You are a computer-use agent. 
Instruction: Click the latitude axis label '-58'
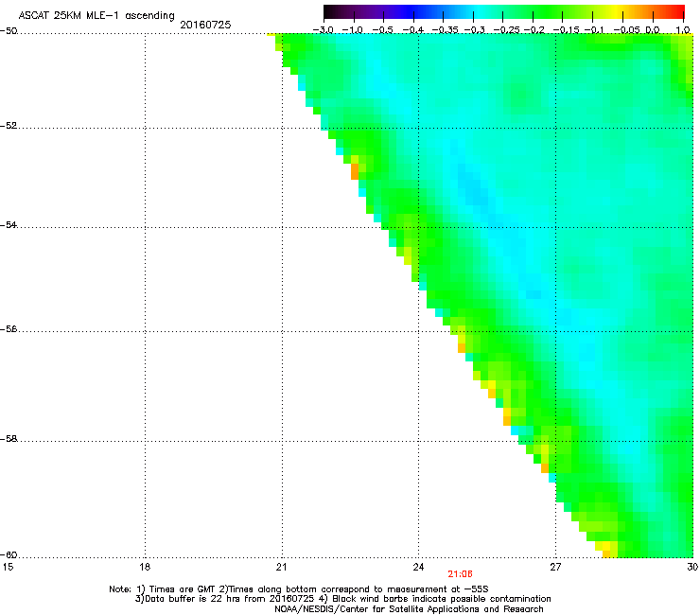coord(9,439)
